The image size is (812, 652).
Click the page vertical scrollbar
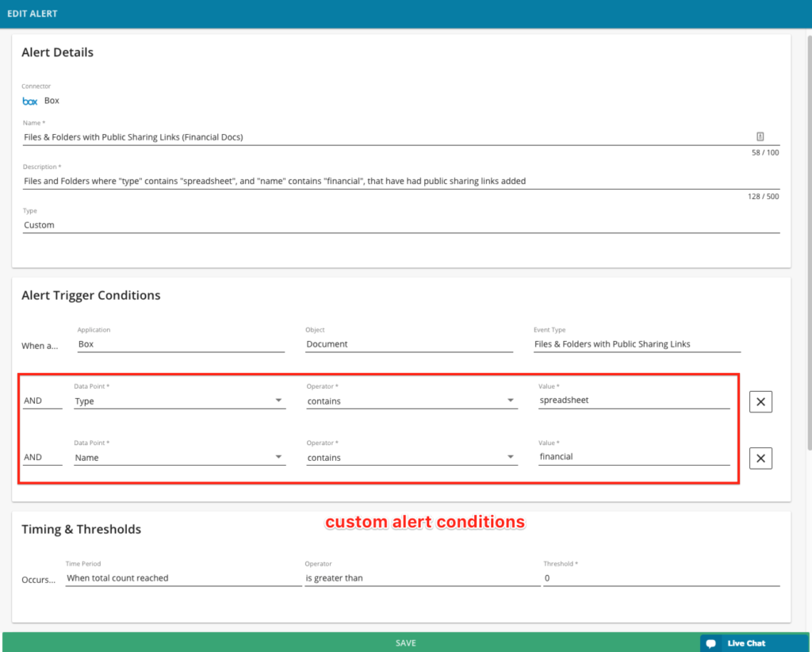click(809, 244)
